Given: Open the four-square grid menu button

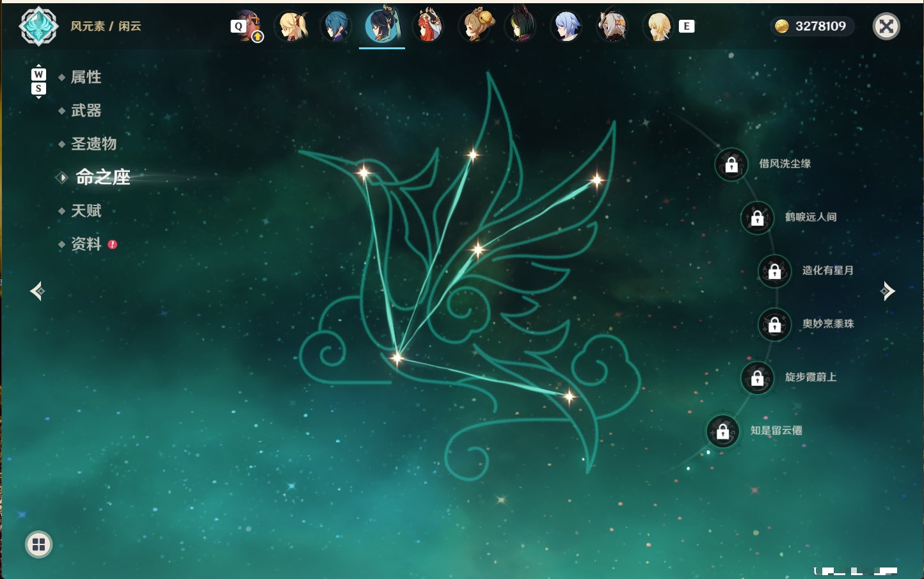Looking at the screenshot, I should 38,544.
